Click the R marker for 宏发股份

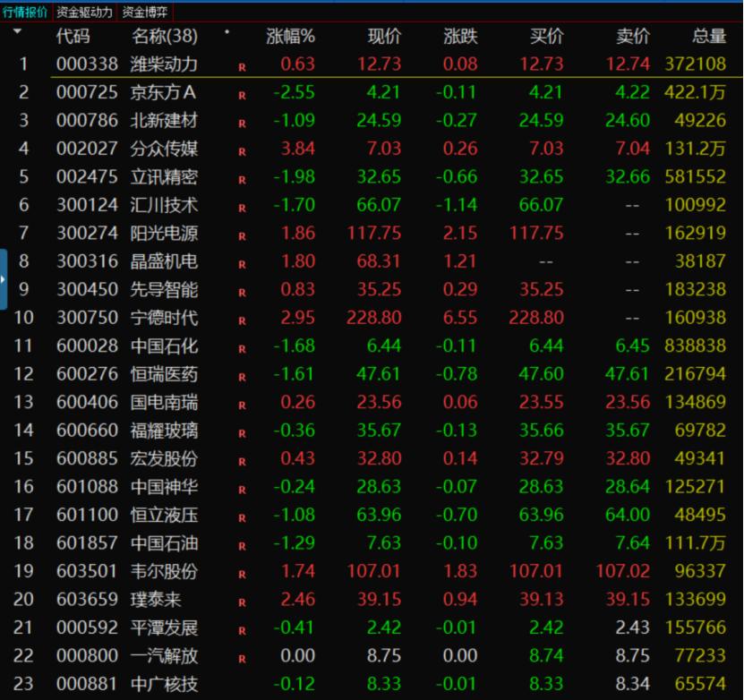242,462
